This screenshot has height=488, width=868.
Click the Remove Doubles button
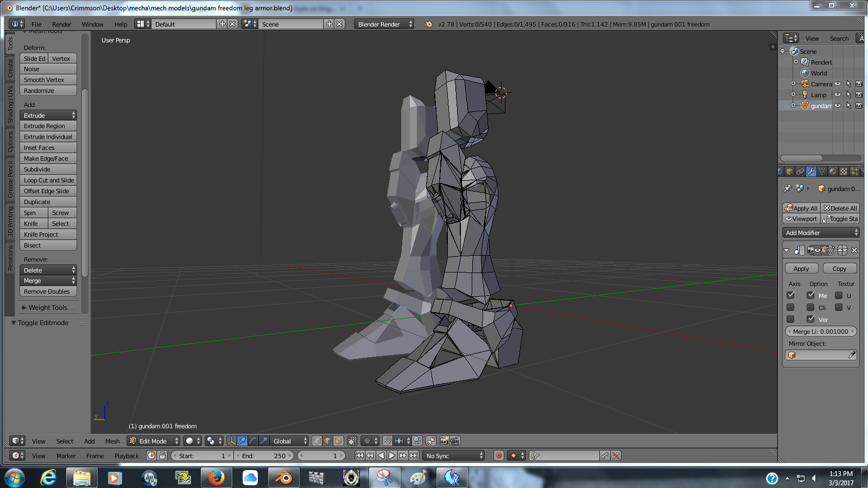coord(48,291)
